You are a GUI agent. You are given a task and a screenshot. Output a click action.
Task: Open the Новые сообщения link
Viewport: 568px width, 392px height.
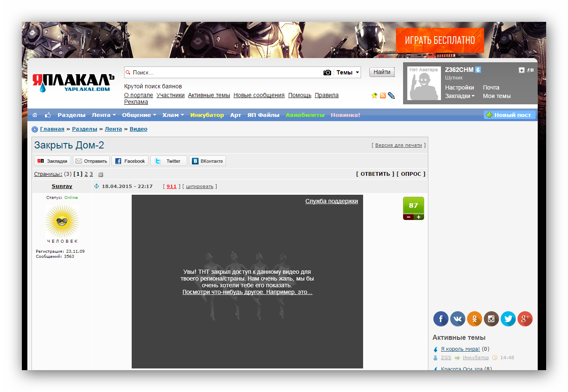point(259,95)
